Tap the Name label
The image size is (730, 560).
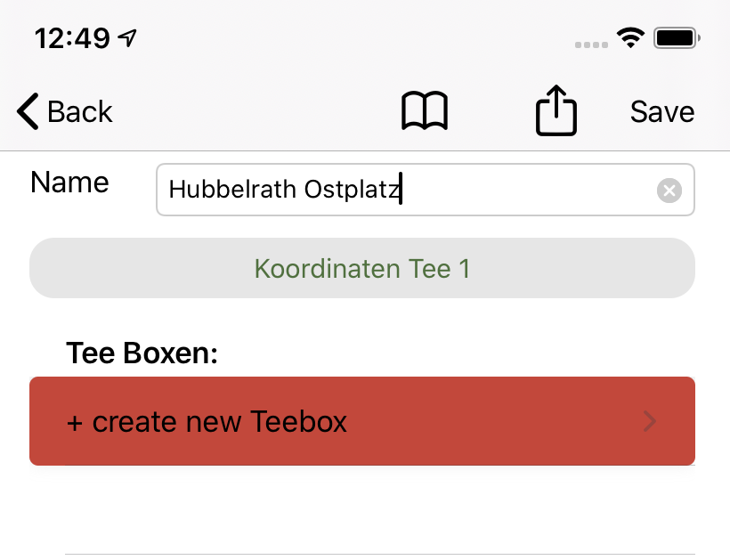click(69, 183)
